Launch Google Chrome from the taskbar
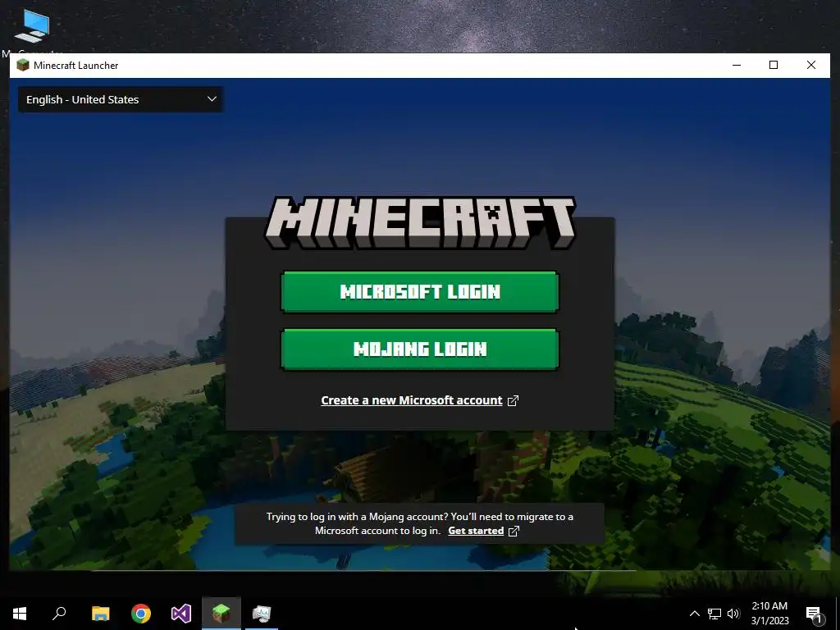840x630 pixels. click(x=141, y=614)
